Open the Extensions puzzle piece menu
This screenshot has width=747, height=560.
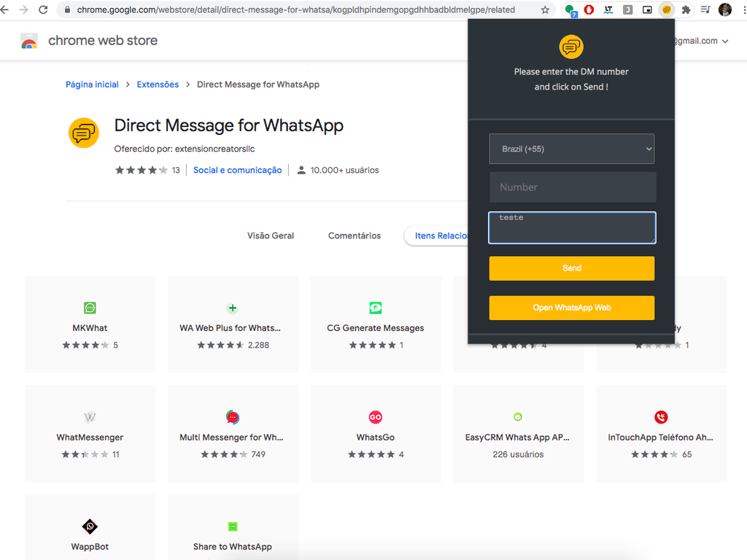(686, 9)
